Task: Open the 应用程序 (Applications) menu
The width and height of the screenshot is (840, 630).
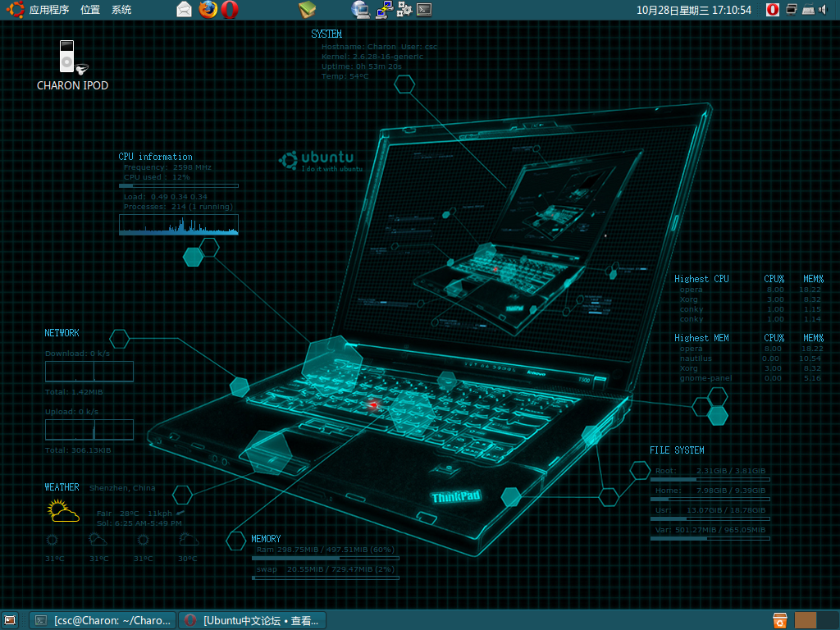Action: [x=48, y=10]
